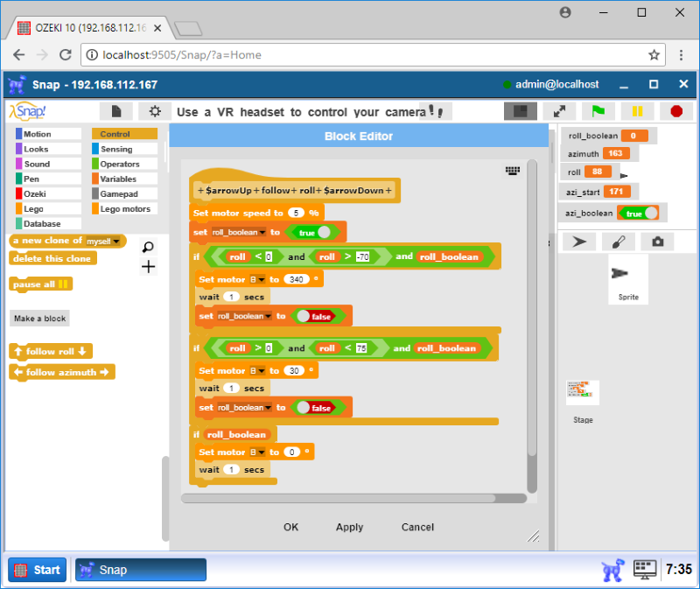Click the Block Editor horizontal scrollbar
Image resolution: width=700 pixels, height=589 pixels.
tap(339, 498)
